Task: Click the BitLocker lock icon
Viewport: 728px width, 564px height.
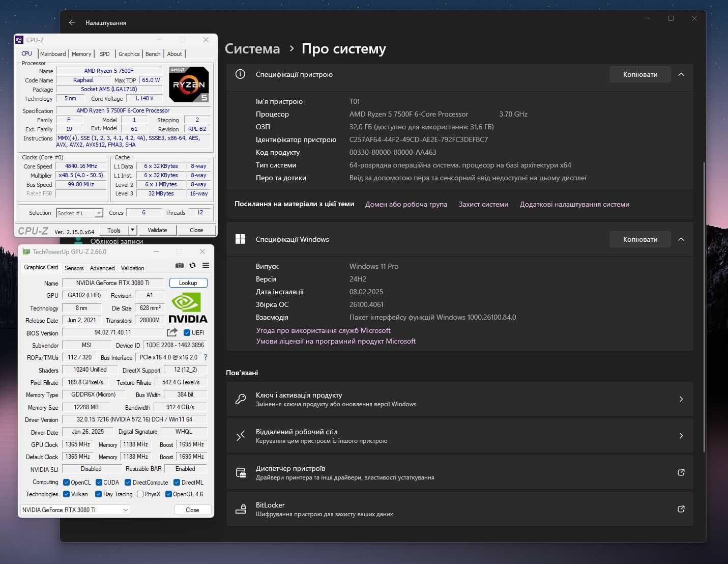Action: (x=241, y=509)
